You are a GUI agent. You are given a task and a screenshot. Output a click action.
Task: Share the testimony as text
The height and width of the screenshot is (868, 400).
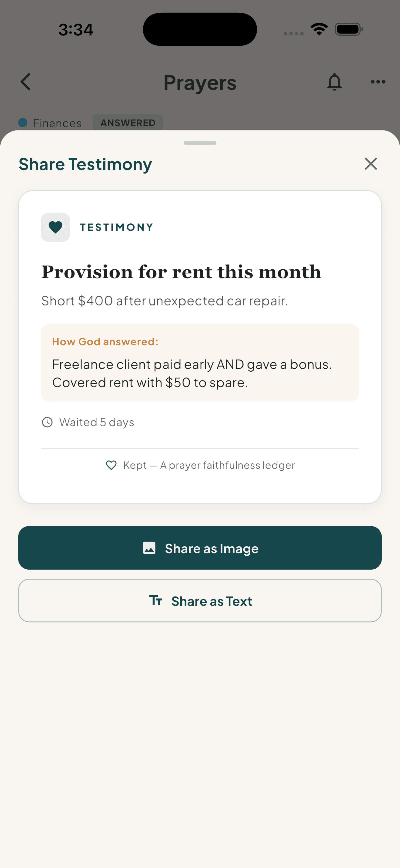[200, 600]
